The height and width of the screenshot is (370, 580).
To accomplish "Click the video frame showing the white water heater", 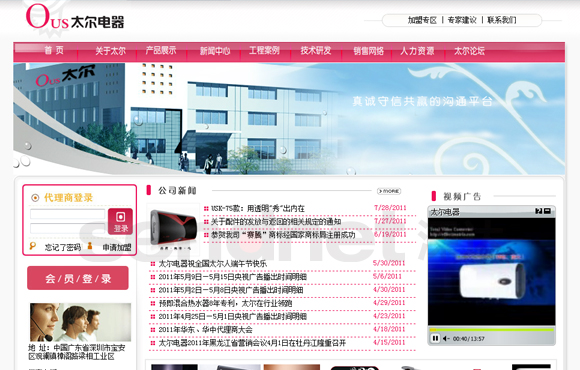I will pyautogui.click(x=492, y=272).
